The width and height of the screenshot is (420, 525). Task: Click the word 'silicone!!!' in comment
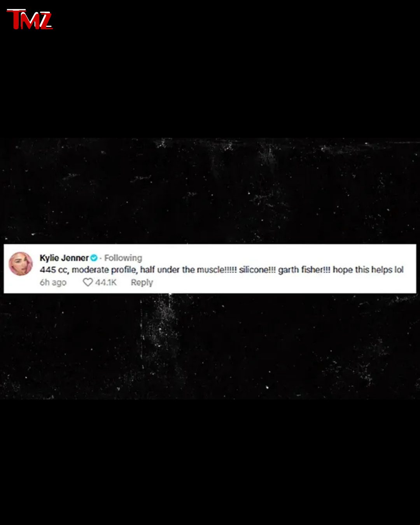(257, 270)
